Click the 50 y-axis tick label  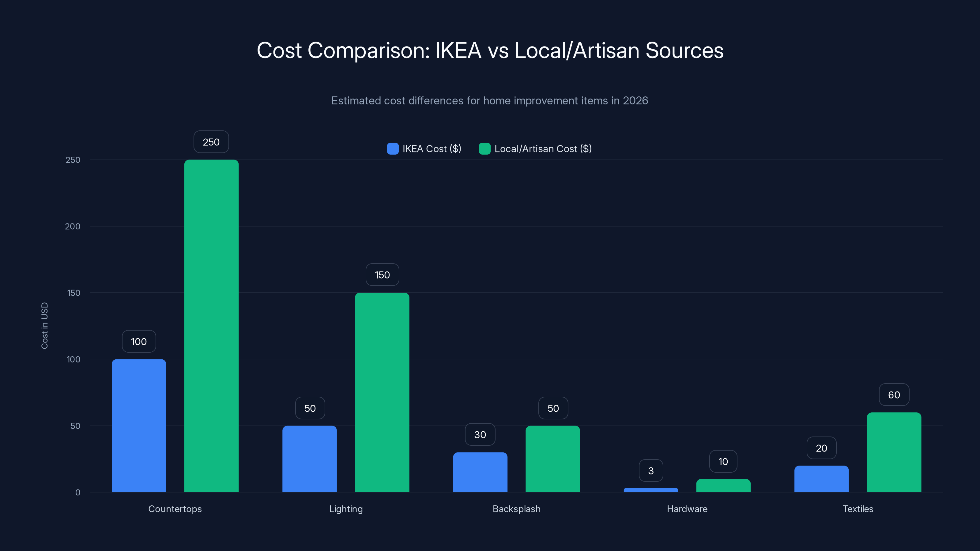75,426
